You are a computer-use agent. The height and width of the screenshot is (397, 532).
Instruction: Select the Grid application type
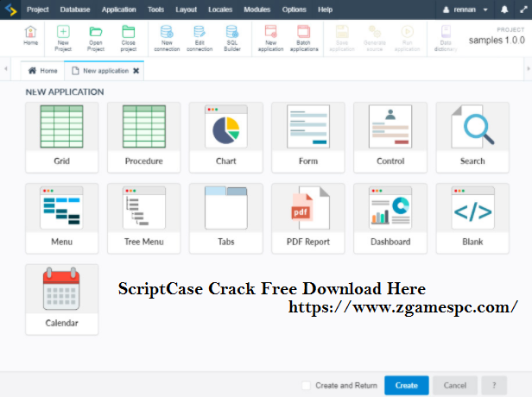pyautogui.click(x=62, y=137)
